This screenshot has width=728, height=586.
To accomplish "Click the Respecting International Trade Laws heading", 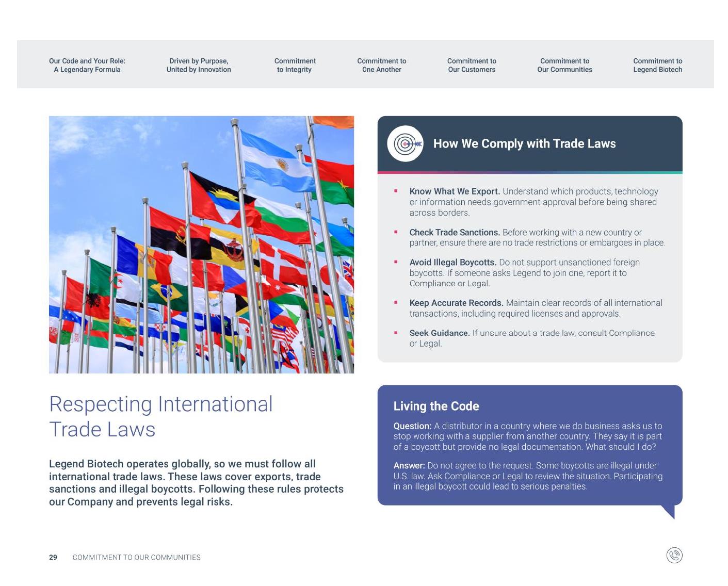I will click(x=161, y=416).
